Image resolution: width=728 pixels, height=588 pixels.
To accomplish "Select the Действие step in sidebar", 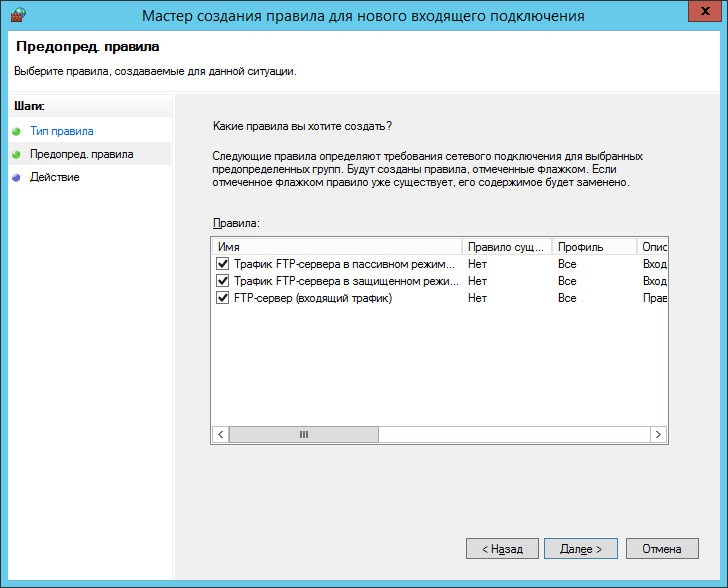I will click(x=55, y=177).
